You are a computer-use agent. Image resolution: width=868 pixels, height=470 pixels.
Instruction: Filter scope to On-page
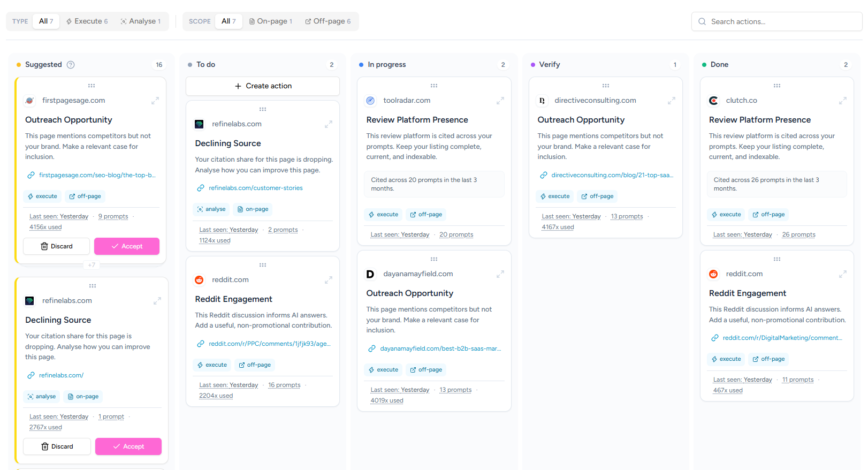point(271,21)
